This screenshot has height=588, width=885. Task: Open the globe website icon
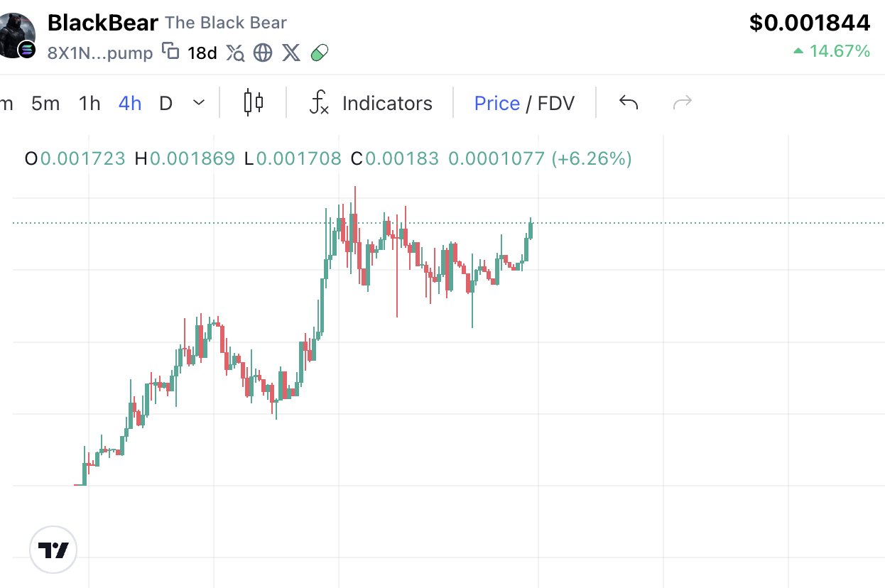coord(264,53)
